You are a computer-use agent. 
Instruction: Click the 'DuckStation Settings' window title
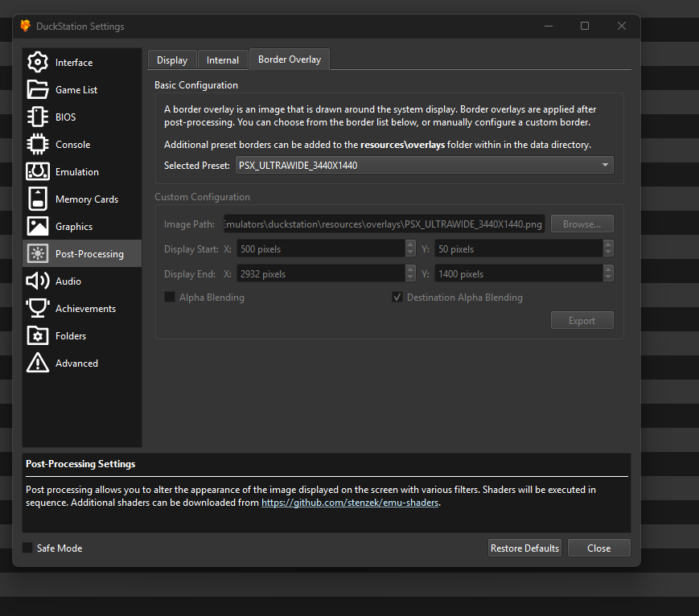point(80,27)
